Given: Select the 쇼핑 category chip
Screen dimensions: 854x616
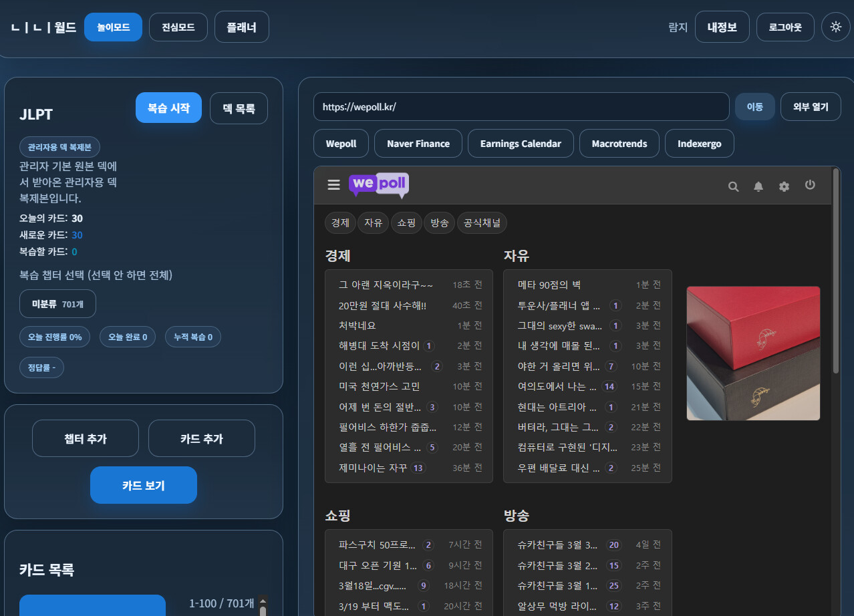Looking at the screenshot, I should click(406, 223).
